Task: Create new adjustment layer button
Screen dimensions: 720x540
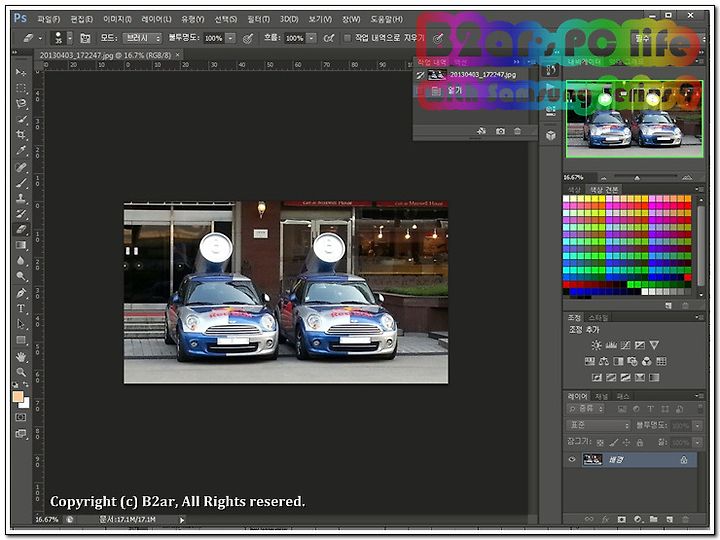Action: click(638, 519)
